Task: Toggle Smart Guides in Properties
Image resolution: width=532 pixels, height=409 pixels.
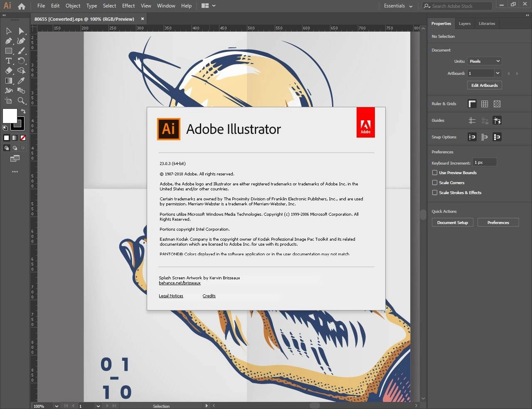Action: pyautogui.click(x=497, y=121)
